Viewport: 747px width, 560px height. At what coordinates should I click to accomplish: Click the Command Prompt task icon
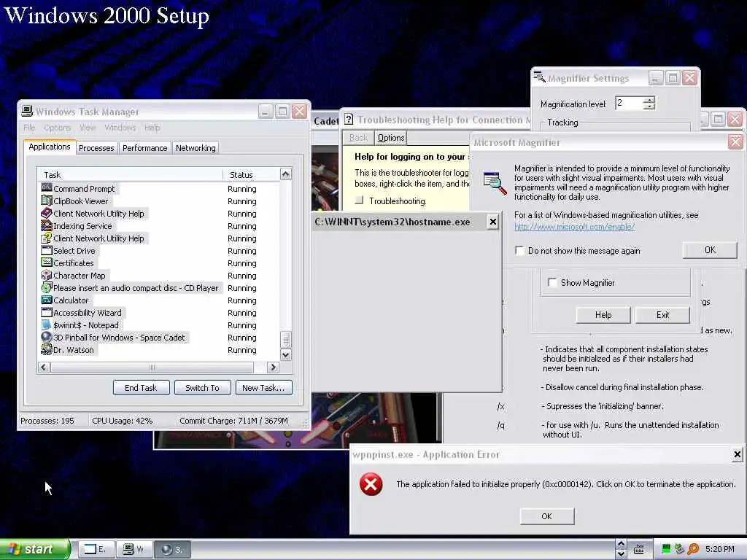46,188
